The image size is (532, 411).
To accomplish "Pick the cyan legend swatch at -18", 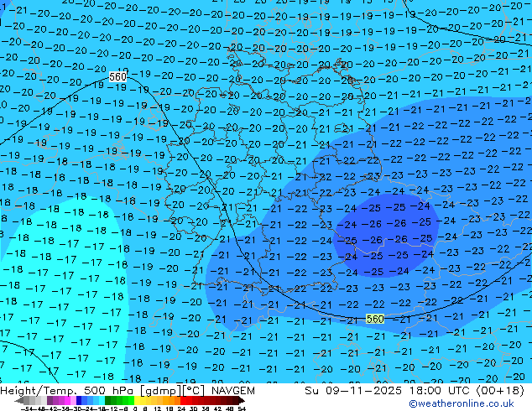I will click(102, 401).
